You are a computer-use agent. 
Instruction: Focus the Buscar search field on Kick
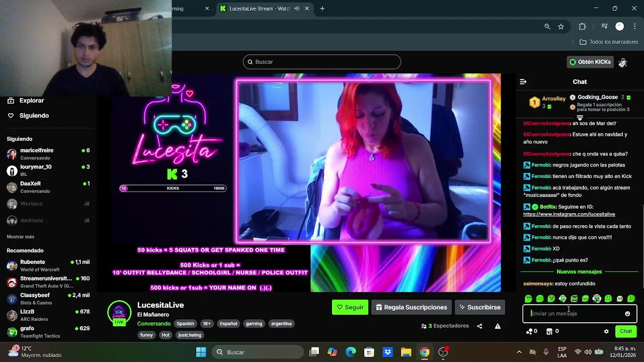(322, 62)
